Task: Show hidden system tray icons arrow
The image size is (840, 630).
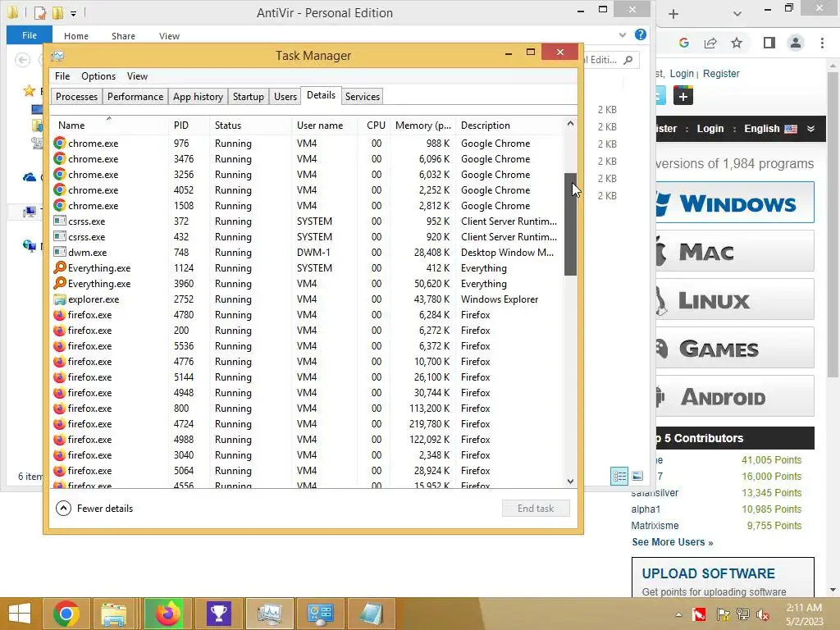Action: [x=678, y=614]
